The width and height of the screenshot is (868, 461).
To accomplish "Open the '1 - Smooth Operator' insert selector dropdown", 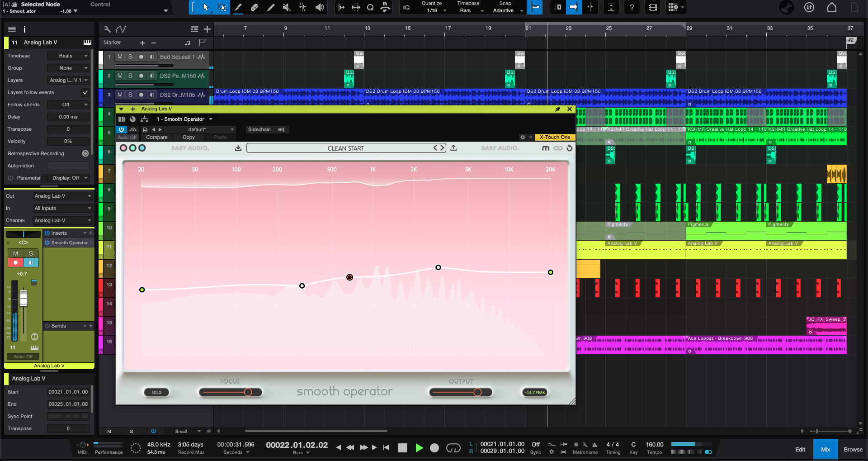I will point(184,119).
